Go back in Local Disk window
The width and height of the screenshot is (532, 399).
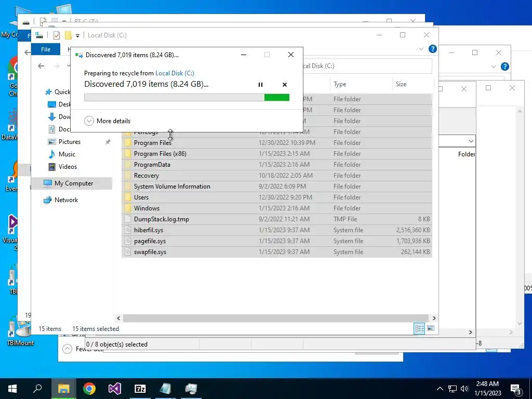coord(41,66)
